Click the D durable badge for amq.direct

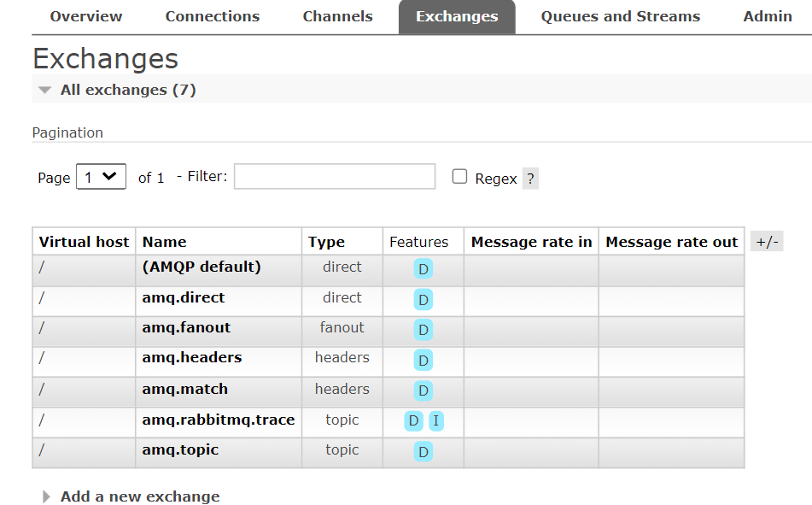pyautogui.click(x=424, y=300)
